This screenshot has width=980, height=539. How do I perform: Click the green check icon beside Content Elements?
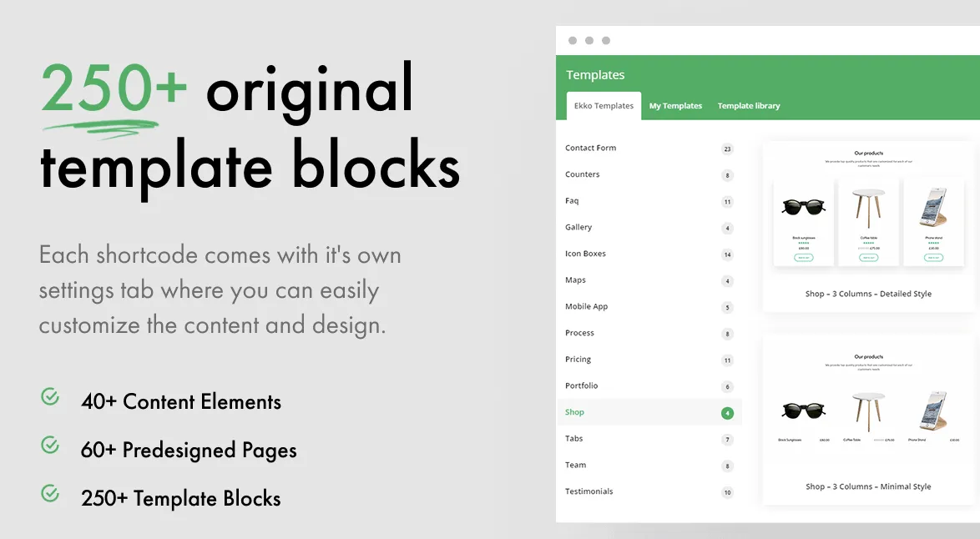click(50, 396)
